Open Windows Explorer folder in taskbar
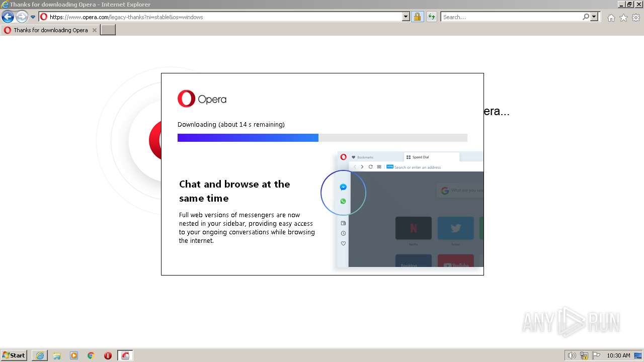Viewport: 644px width, 362px height. (x=57, y=355)
